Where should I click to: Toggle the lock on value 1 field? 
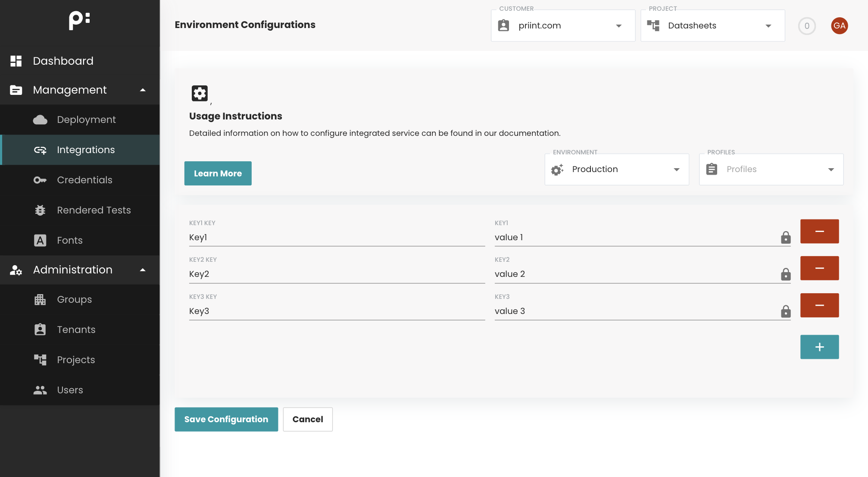pos(786,238)
